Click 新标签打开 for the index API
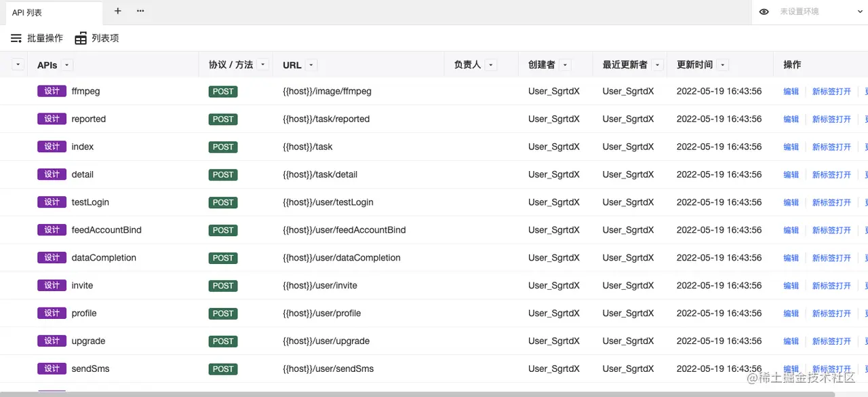The image size is (868, 397). [x=831, y=147]
